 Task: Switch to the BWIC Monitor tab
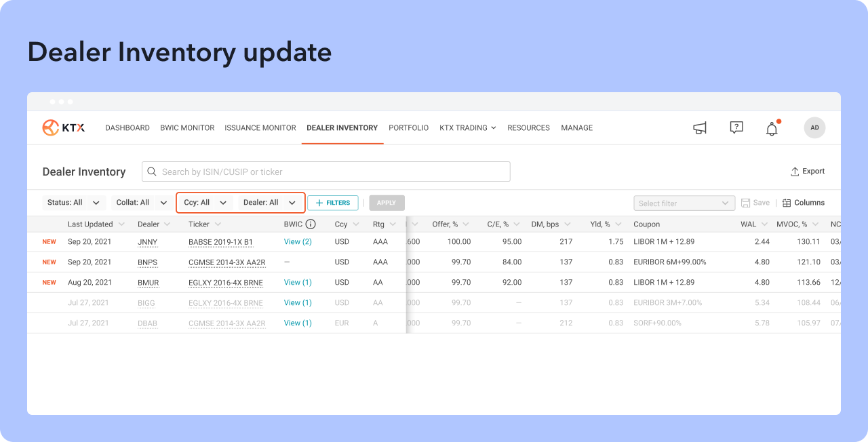[x=187, y=127]
